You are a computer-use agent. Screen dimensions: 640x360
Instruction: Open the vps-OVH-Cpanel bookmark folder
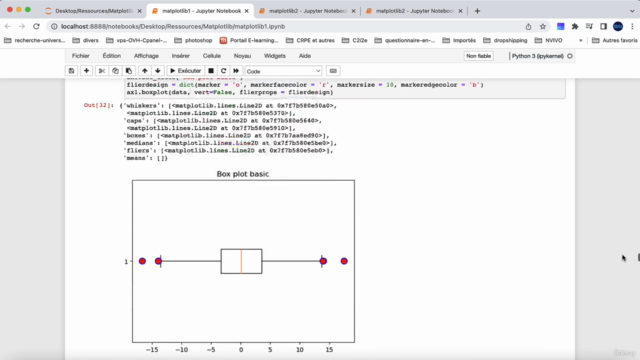[x=137, y=40]
